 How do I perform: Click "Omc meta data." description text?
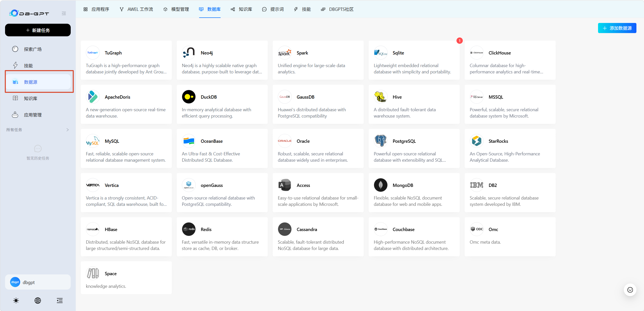(x=485, y=242)
